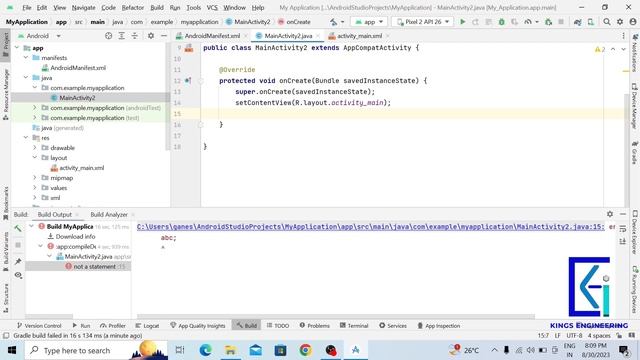This screenshot has width=640, height=360.
Task: Open IDE settings gear in top toolbar
Action: 620,22
